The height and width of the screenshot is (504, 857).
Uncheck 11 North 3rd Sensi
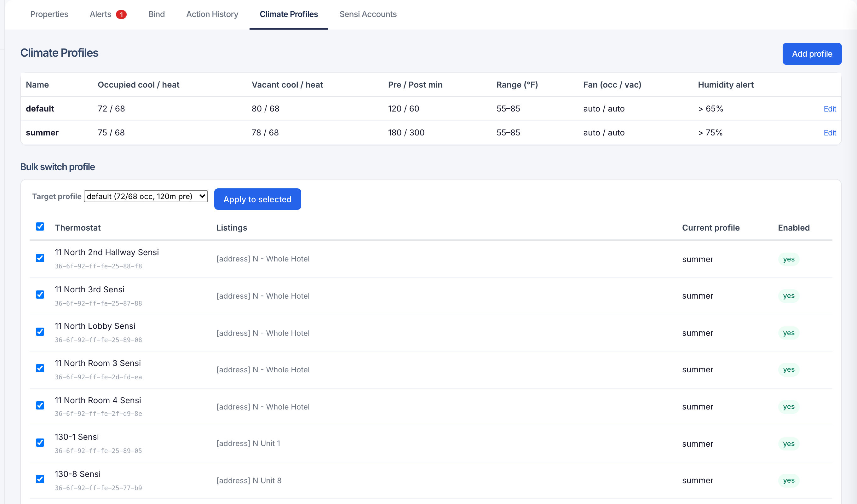[x=40, y=295]
